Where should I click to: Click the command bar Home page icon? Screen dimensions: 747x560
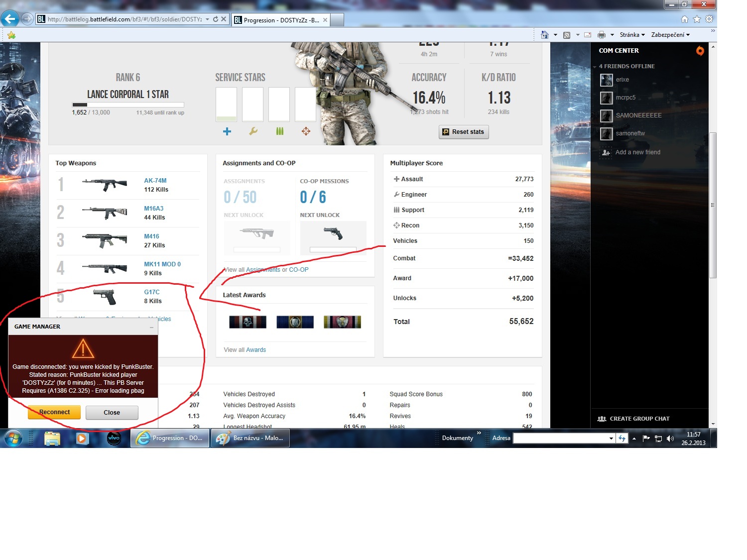(545, 35)
